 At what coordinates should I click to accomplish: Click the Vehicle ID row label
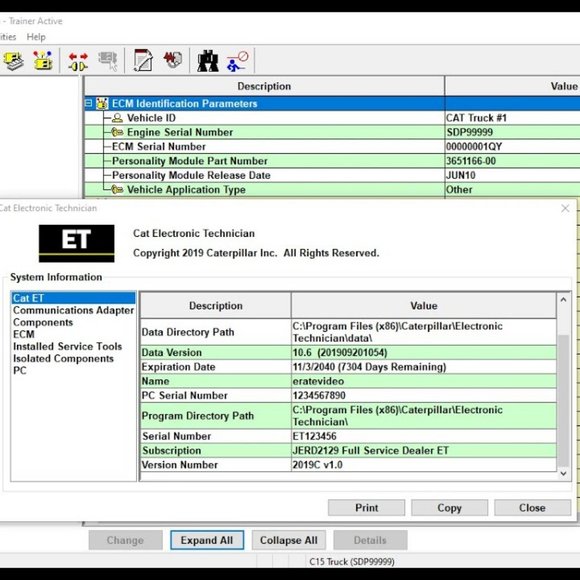point(151,118)
